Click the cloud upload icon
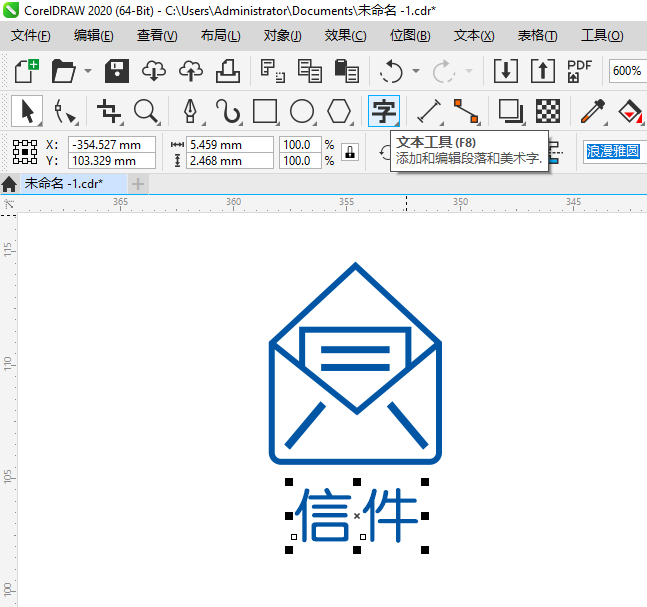647x607 pixels. [191, 71]
